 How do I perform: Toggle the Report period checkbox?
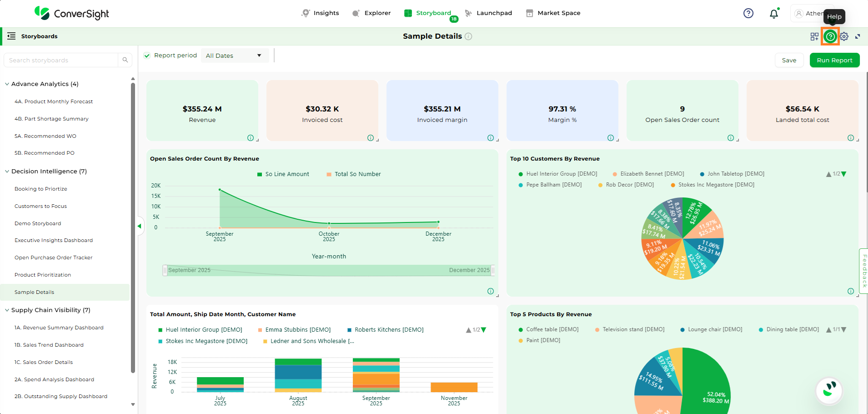(x=147, y=56)
